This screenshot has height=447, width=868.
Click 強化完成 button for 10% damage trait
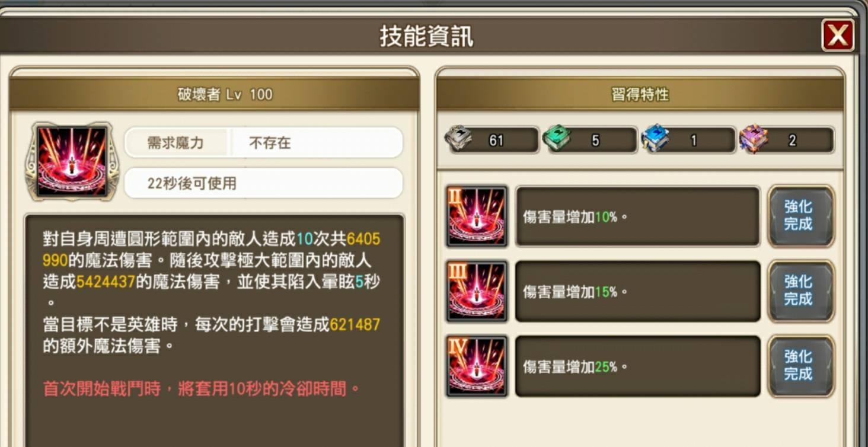click(801, 216)
